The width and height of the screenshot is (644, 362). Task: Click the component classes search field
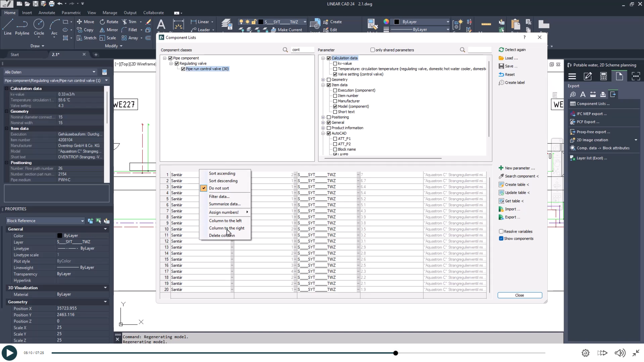point(302,50)
